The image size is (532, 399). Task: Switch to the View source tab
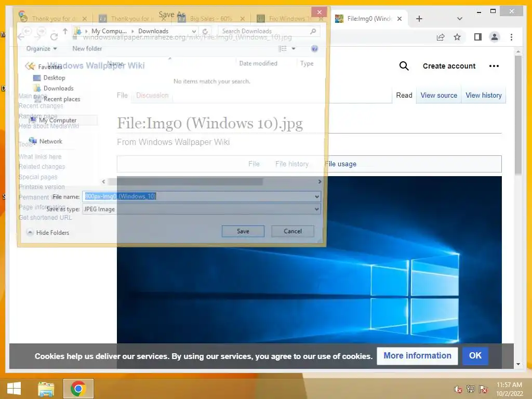tap(438, 96)
